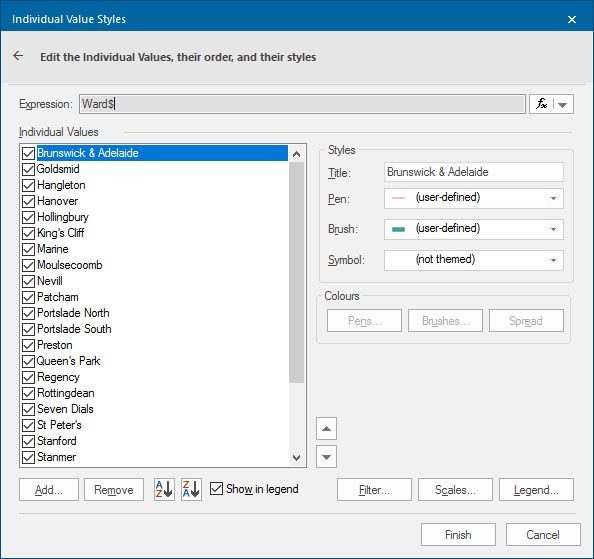Go back with the left arrow icon
This screenshot has width=594, height=559.
point(18,56)
